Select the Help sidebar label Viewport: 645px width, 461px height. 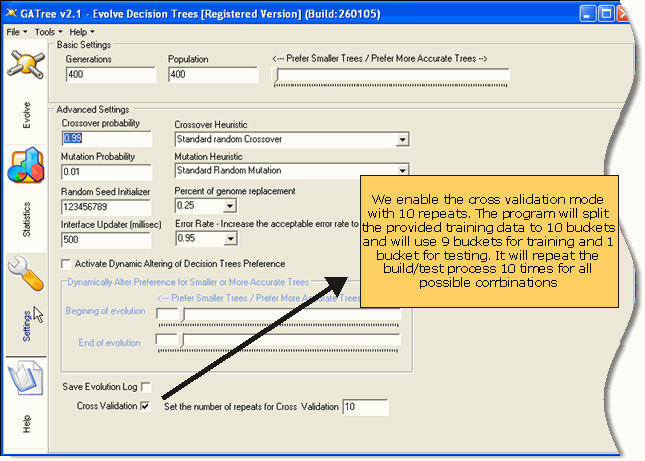[x=26, y=424]
